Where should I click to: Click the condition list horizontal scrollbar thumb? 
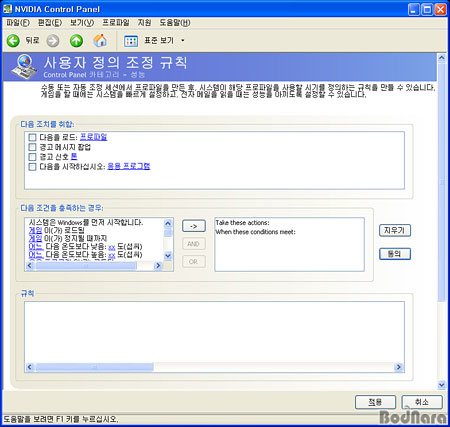tap(86, 266)
